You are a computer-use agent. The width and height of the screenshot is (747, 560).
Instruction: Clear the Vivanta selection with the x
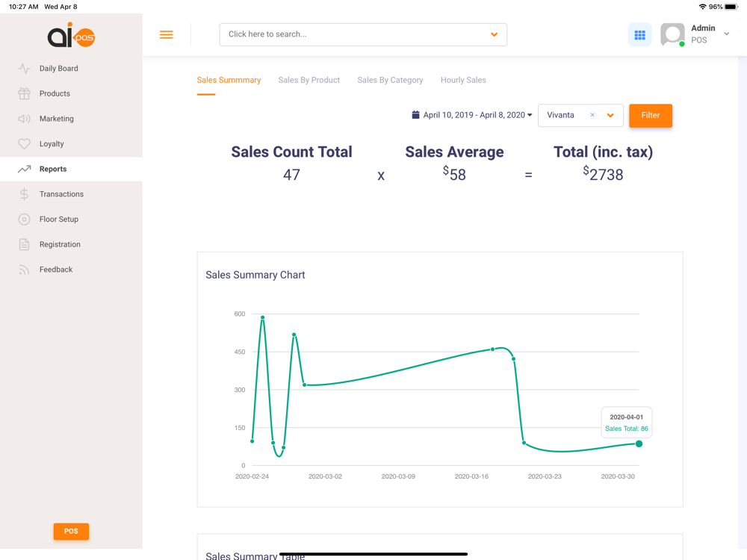592,115
